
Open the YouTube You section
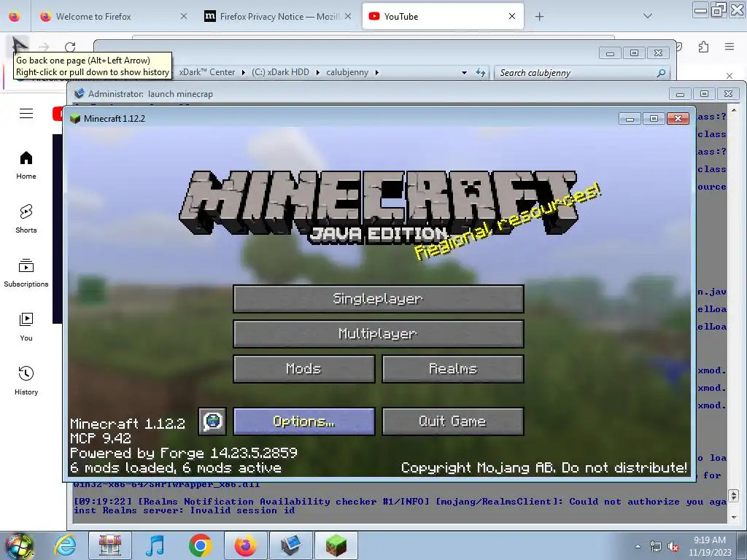point(26,327)
